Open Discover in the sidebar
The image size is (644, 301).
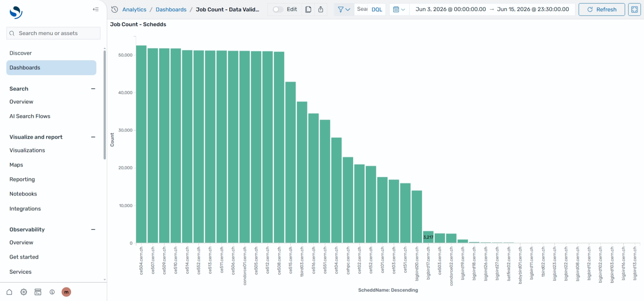(20, 53)
